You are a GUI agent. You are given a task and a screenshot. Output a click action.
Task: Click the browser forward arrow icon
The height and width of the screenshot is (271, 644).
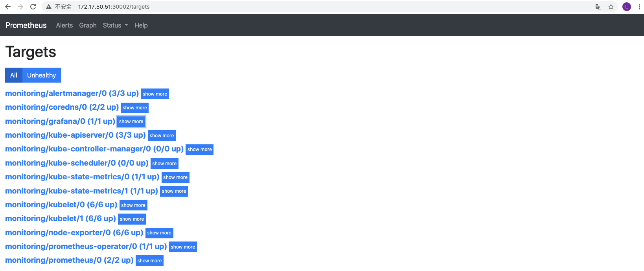[20, 7]
